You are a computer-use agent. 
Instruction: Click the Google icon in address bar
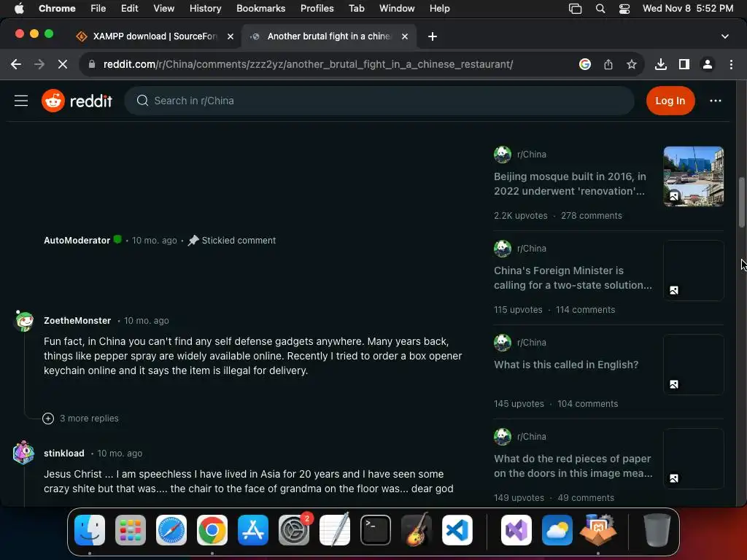(x=584, y=64)
